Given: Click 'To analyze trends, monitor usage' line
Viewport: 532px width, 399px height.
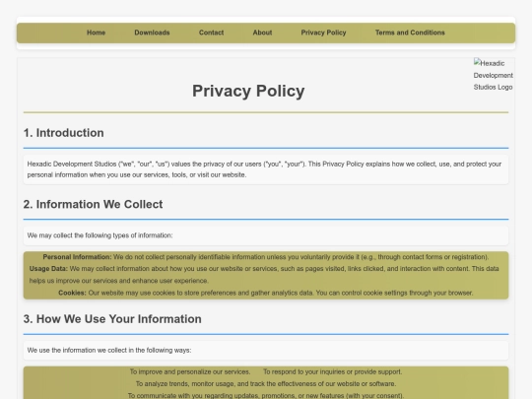Looking at the screenshot, I should coord(266,384).
